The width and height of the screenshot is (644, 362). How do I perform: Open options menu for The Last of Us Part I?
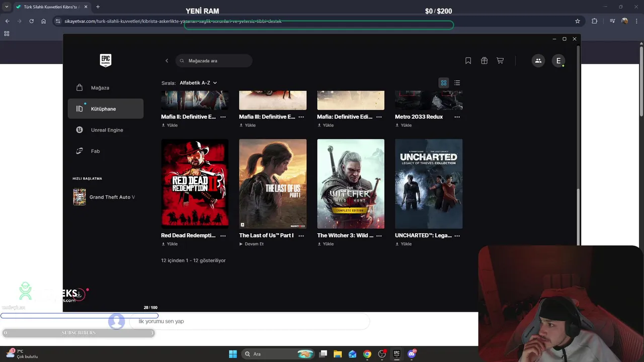point(301,235)
